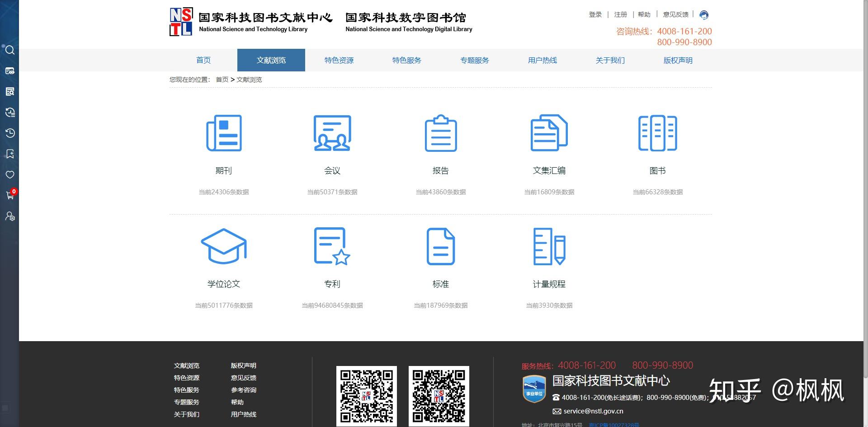868x427 pixels.
Task: Click the plain clock history icon in sidebar
Action: pyautogui.click(x=10, y=133)
